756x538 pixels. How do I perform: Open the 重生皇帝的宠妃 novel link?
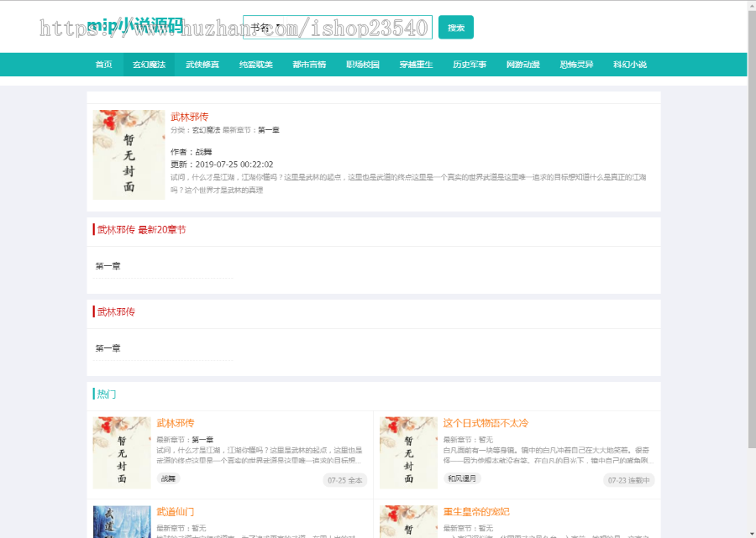[479, 513]
